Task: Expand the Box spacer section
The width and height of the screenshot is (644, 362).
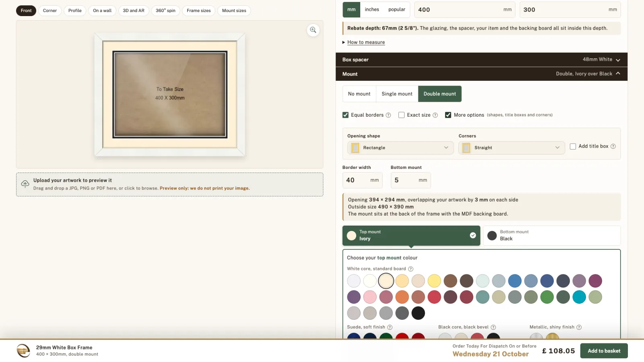Action: (x=481, y=60)
